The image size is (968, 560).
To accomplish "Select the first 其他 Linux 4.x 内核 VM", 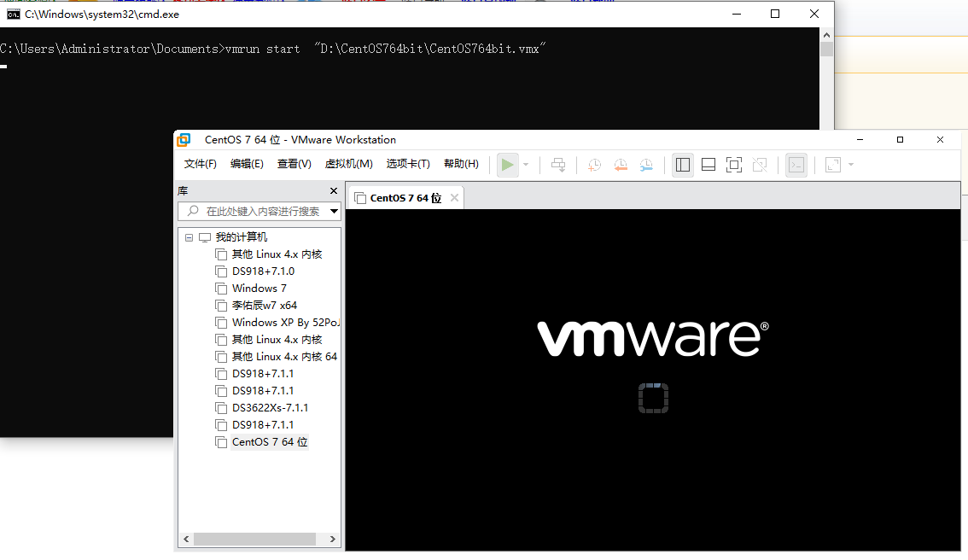I will point(277,254).
